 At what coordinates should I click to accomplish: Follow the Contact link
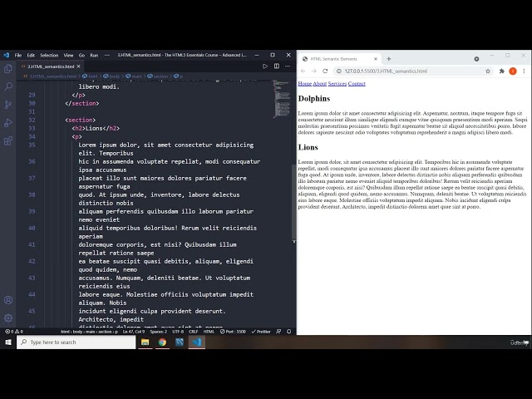coord(357,83)
